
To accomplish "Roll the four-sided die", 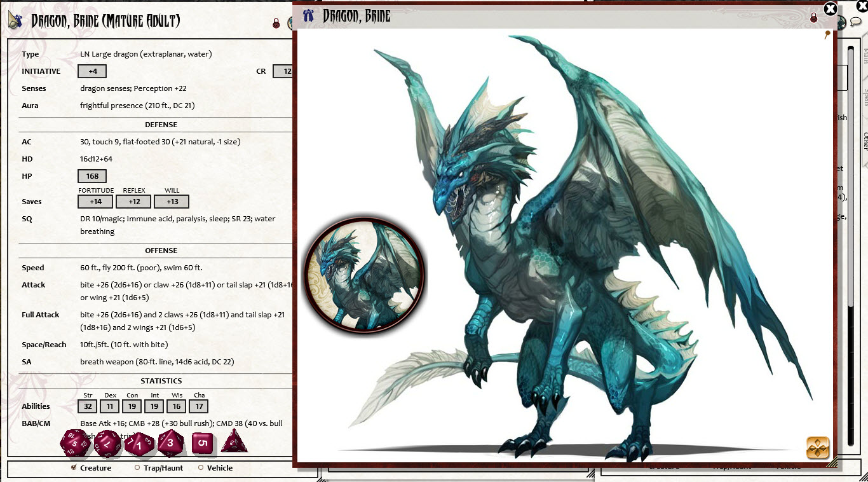I will click(x=234, y=444).
